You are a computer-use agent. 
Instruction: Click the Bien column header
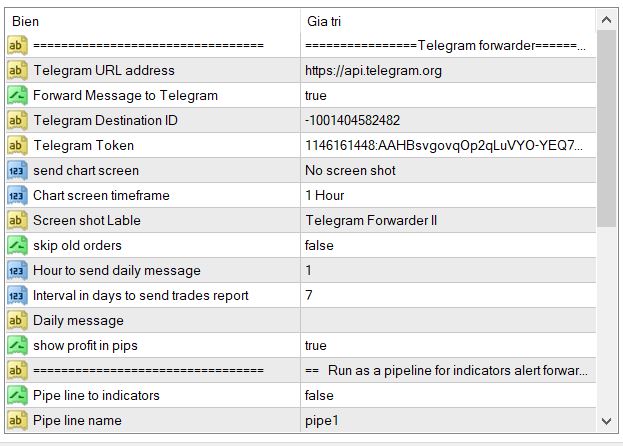(x=150, y=21)
